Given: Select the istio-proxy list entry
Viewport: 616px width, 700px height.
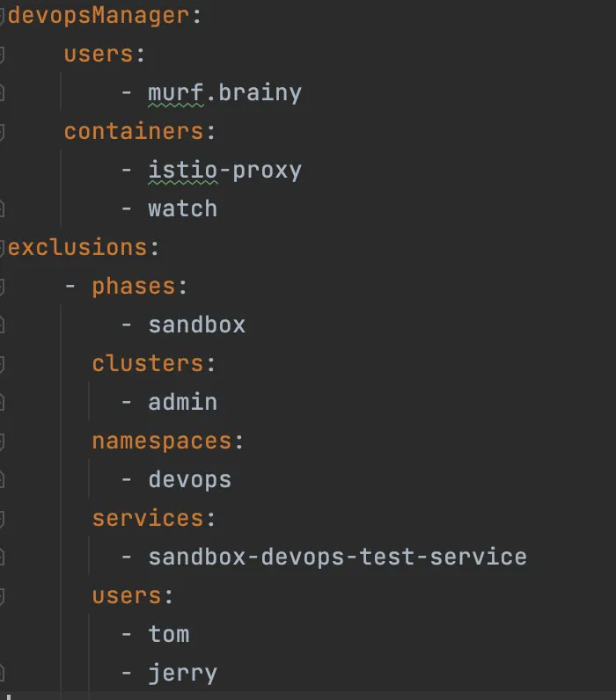Looking at the screenshot, I should pos(224,171).
